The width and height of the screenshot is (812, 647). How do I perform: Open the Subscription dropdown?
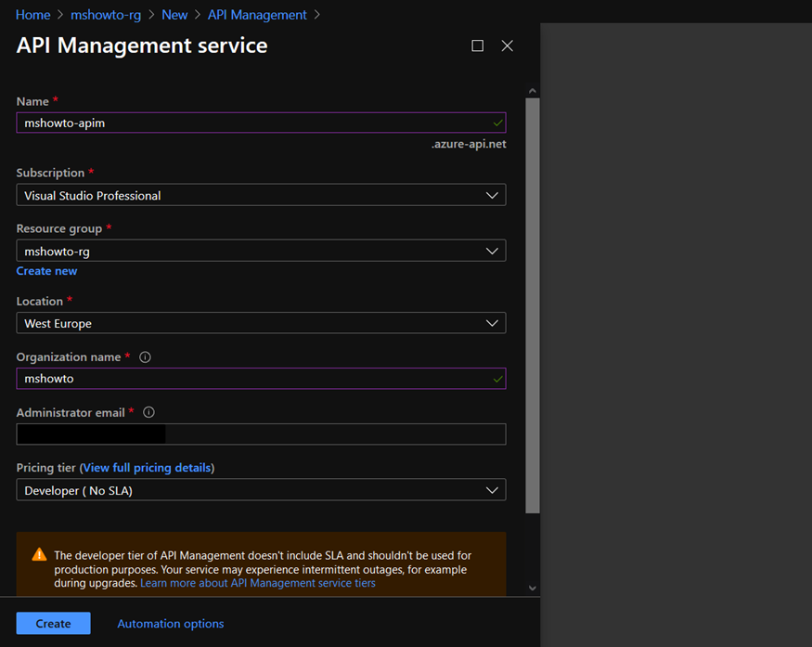[x=261, y=195]
